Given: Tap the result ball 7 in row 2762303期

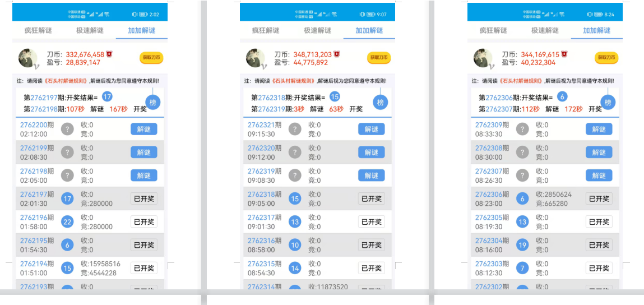Looking at the screenshot, I should pyautogui.click(x=522, y=269).
